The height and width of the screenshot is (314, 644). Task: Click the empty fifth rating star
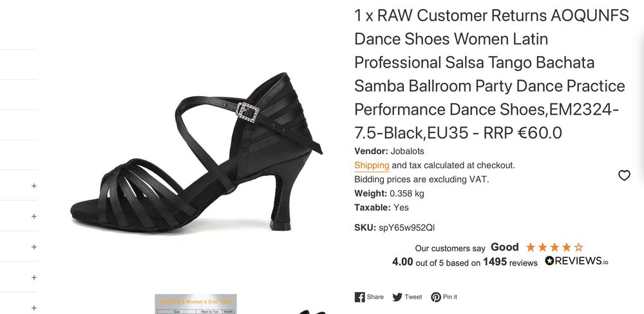click(578, 247)
